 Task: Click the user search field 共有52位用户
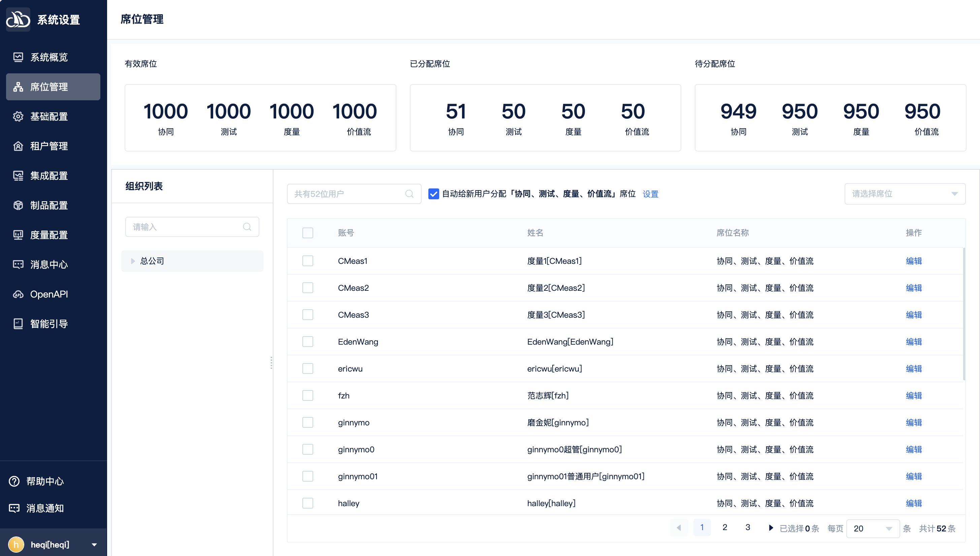354,194
